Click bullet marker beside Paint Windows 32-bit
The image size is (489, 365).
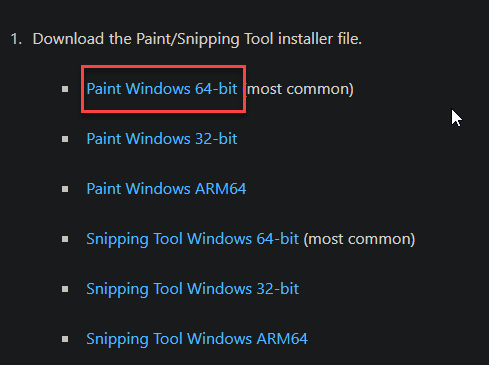(x=65, y=139)
